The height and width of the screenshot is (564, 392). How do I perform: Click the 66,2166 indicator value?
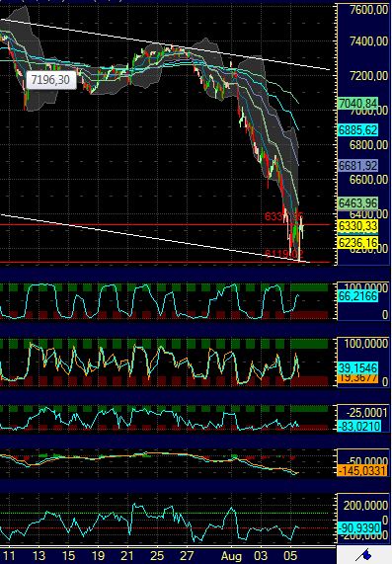click(x=357, y=296)
